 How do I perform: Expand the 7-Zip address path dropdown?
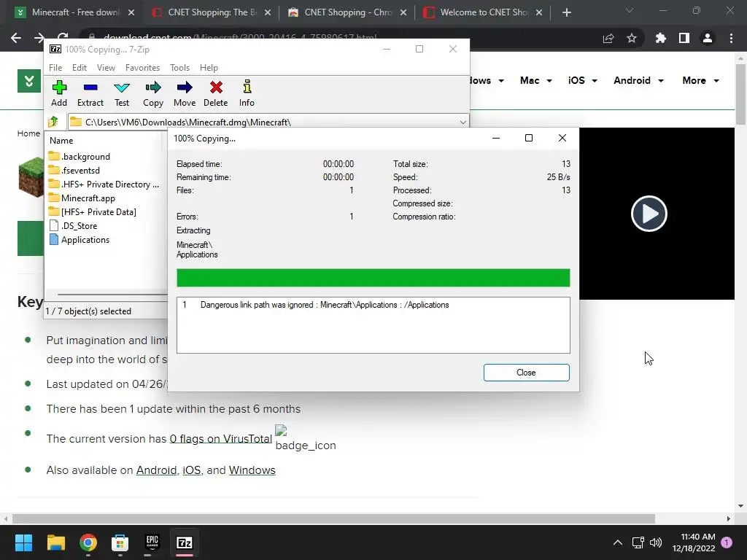(x=462, y=122)
